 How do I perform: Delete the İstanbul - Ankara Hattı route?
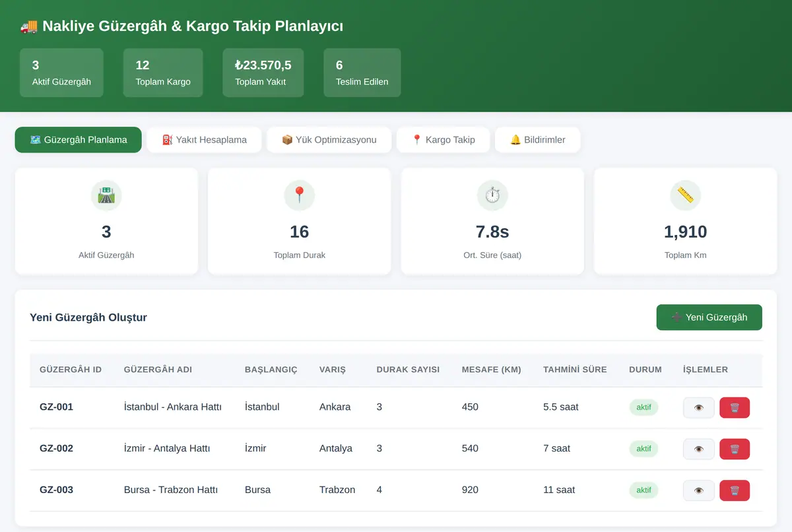(735, 408)
